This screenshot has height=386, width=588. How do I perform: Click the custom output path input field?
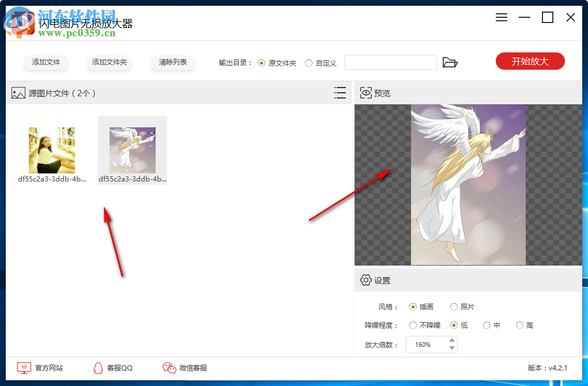tap(390, 62)
